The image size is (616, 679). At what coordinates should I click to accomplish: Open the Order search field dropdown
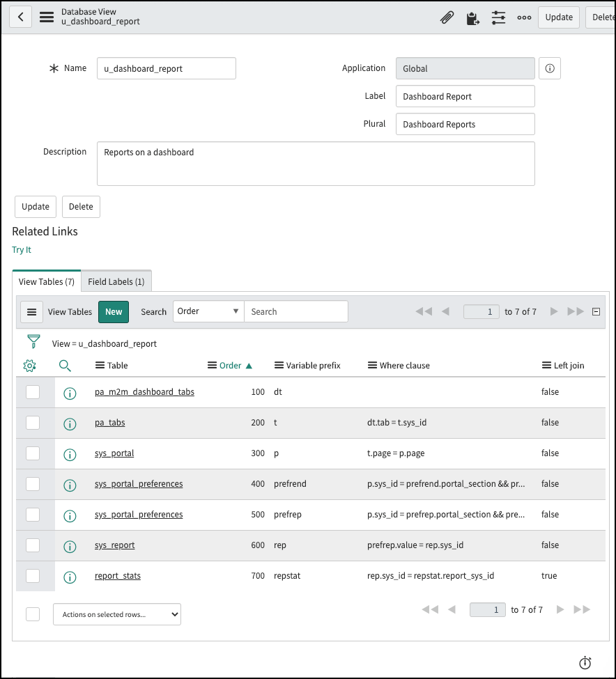click(x=208, y=311)
